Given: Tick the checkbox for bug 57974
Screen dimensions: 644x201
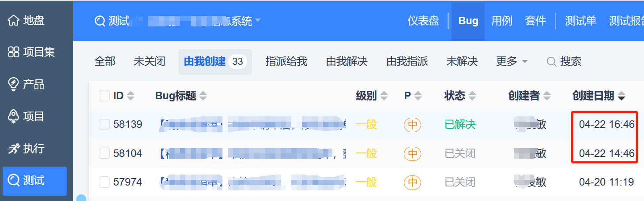Looking at the screenshot, I should point(104,182).
